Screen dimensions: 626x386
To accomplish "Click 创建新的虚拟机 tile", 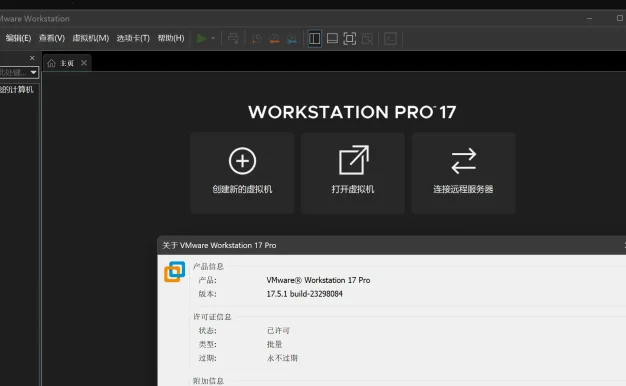I will coord(242,173).
